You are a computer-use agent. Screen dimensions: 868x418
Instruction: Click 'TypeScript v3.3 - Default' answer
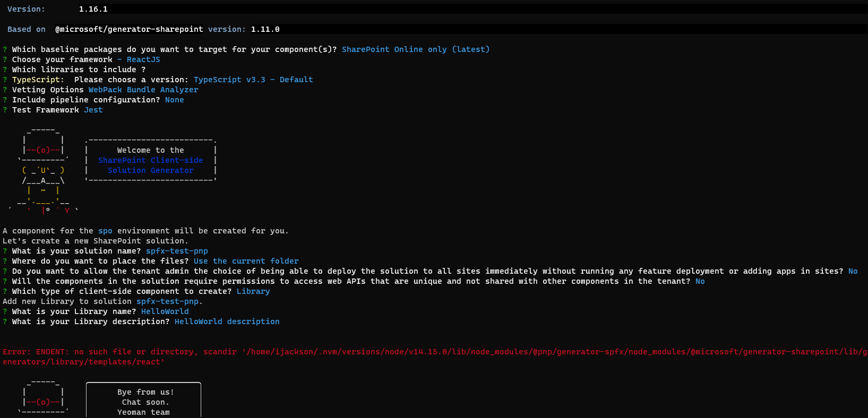pos(253,80)
